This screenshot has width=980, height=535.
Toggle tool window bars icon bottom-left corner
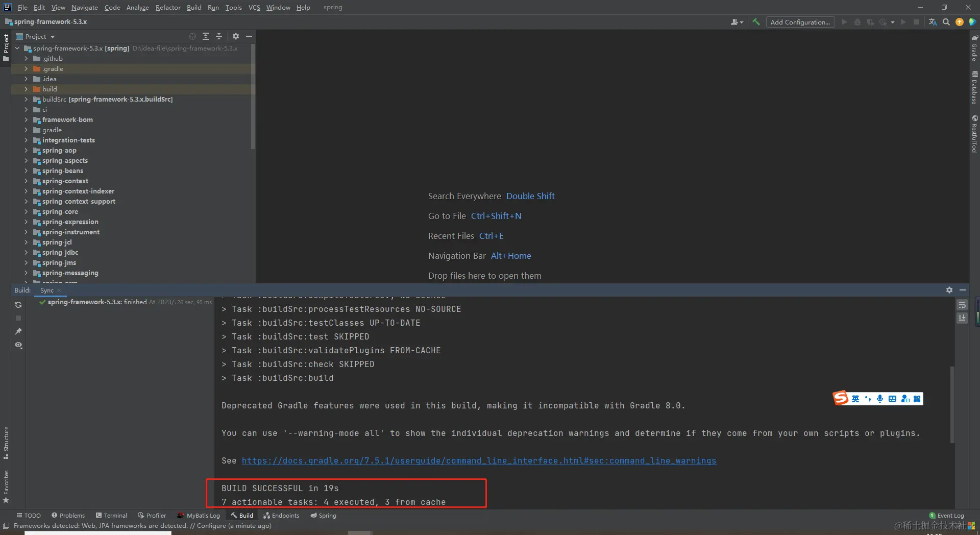tap(6, 525)
